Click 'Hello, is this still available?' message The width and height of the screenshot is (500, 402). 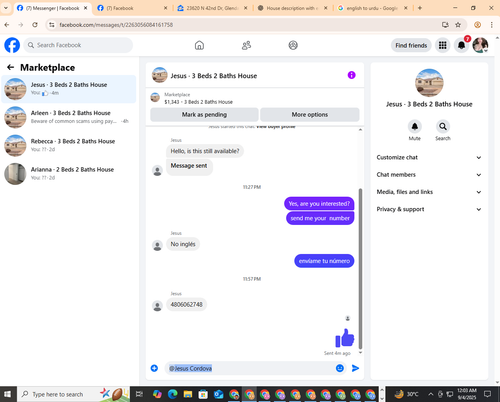click(x=205, y=151)
